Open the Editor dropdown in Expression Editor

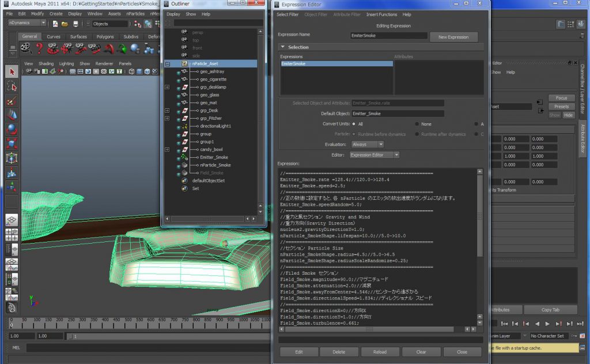pos(374,155)
